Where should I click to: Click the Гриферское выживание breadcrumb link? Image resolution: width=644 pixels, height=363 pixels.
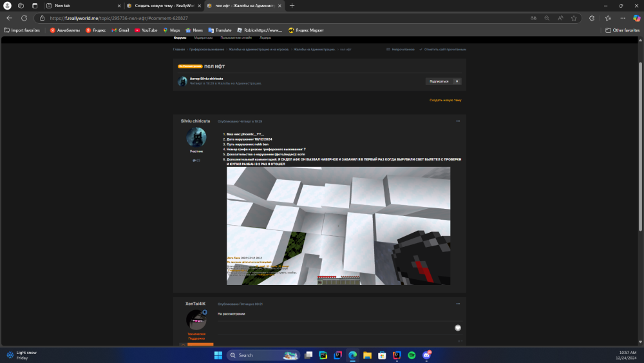pos(207,50)
